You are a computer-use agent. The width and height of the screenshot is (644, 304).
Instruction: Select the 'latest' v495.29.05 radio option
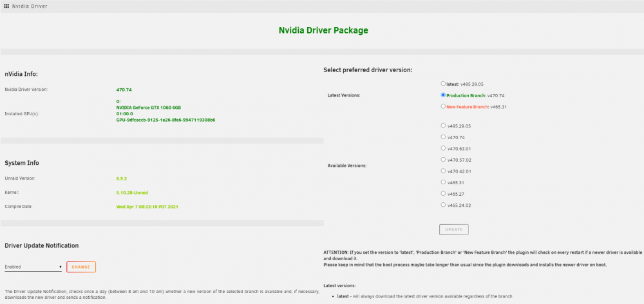click(443, 83)
